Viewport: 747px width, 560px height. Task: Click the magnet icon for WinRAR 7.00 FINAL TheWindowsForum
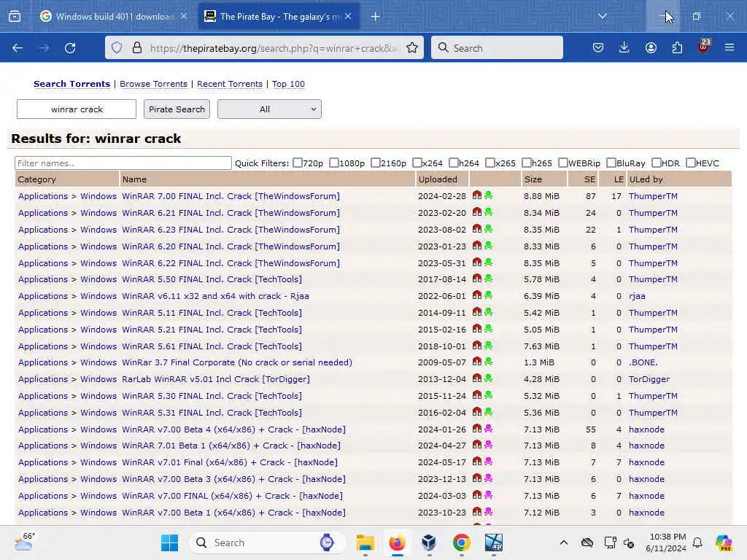[477, 195]
